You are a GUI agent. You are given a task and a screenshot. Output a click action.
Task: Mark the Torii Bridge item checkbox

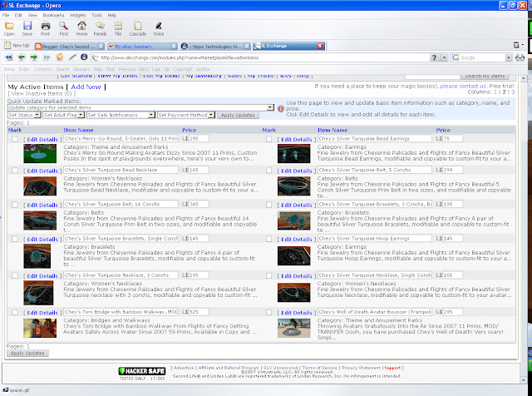pos(15,312)
